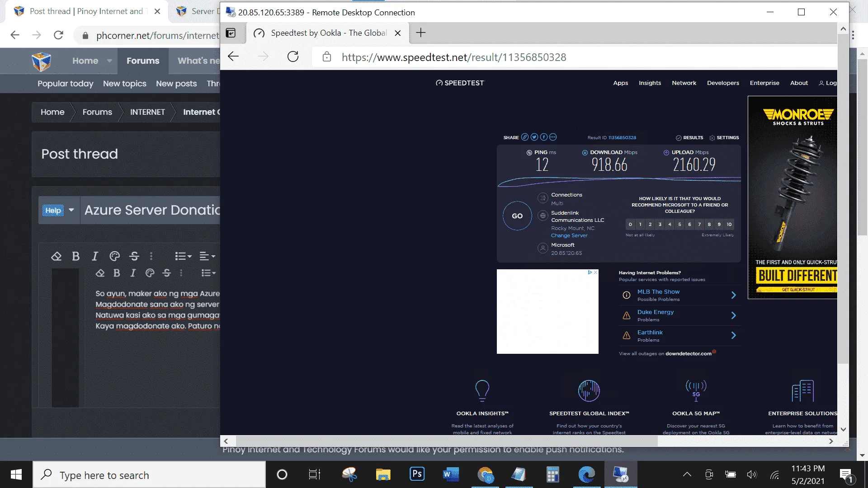This screenshot has width=868, height=488.
Task: Toggle bold in upper editor toolbar
Action: [76, 257]
